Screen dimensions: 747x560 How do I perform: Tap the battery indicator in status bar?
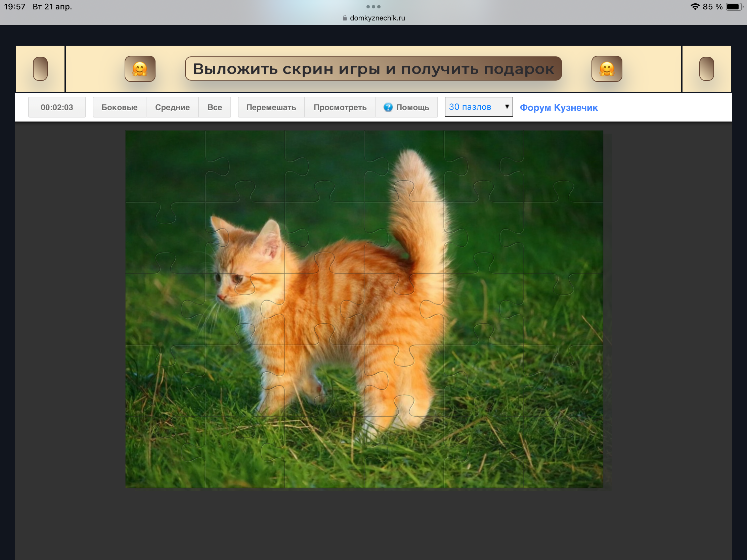733,7
